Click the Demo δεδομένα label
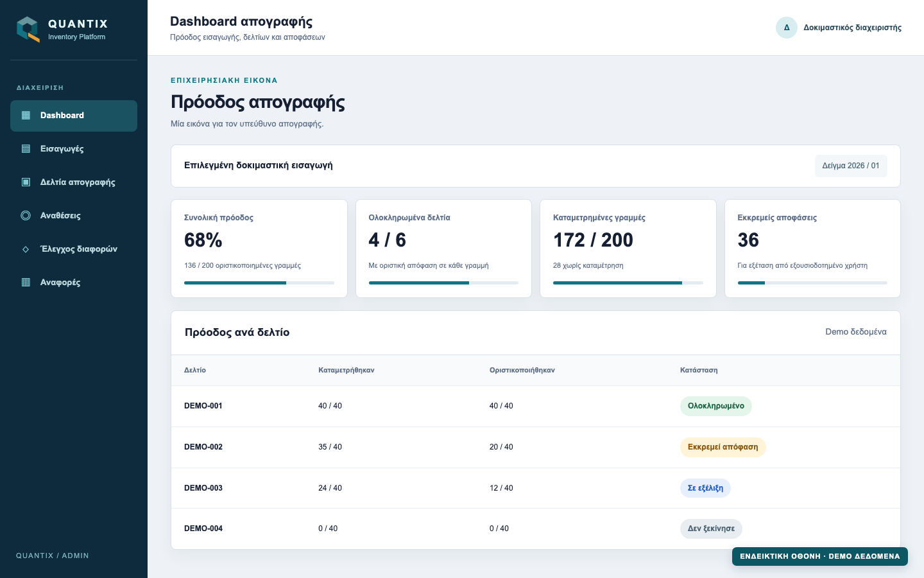The width and height of the screenshot is (924, 578). pyautogui.click(x=856, y=332)
